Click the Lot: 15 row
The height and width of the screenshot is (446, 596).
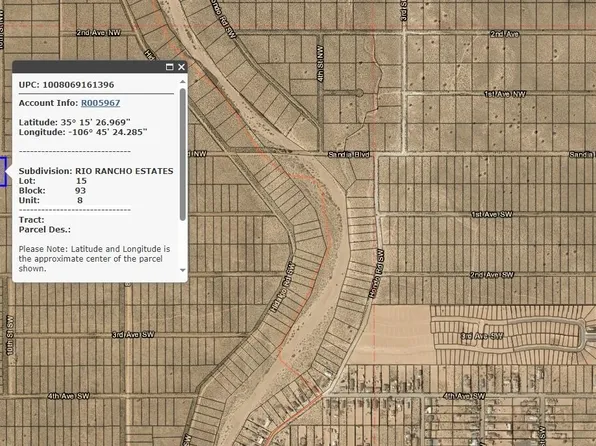tap(53, 181)
